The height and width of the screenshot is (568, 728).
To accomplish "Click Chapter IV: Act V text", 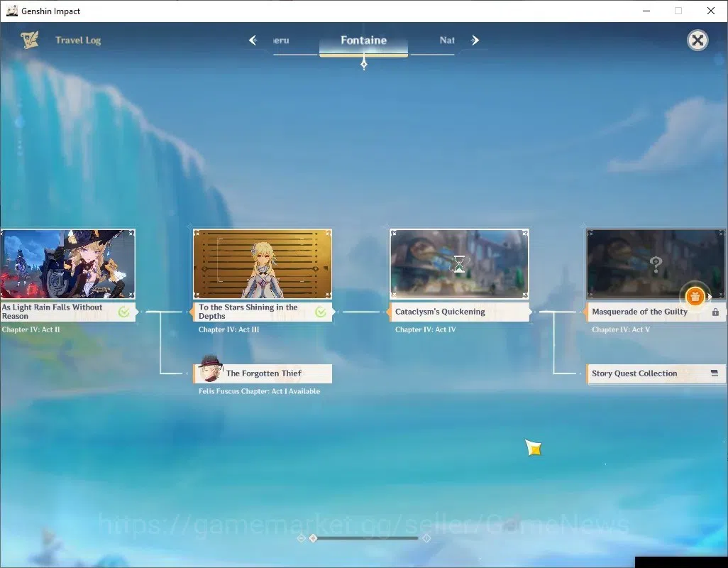I will point(621,329).
